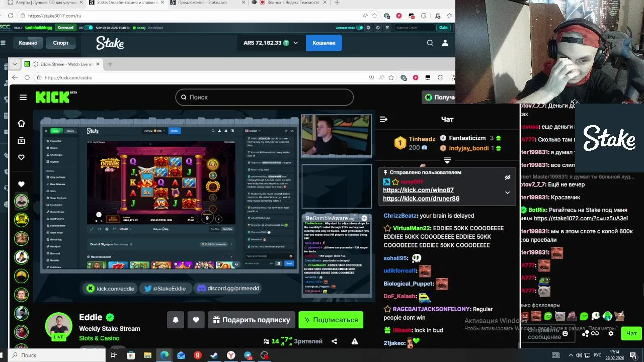The image size is (644, 362).
Task: Reload the stake3017.com page
Action: (10, 16)
